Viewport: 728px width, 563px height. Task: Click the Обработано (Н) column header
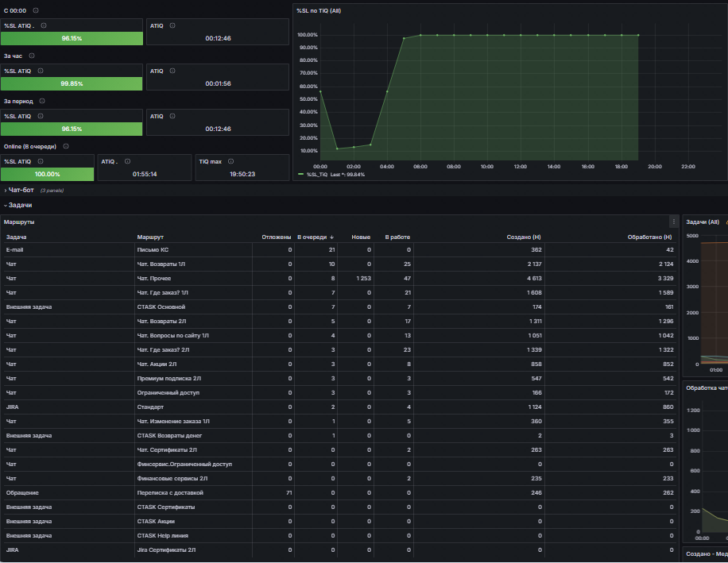point(649,237)
